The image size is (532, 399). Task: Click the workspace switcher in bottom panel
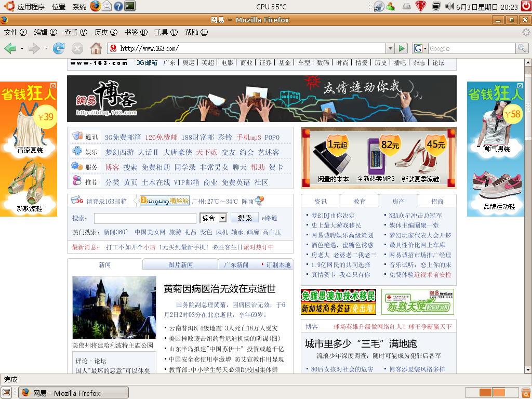[x=493, y=393]
